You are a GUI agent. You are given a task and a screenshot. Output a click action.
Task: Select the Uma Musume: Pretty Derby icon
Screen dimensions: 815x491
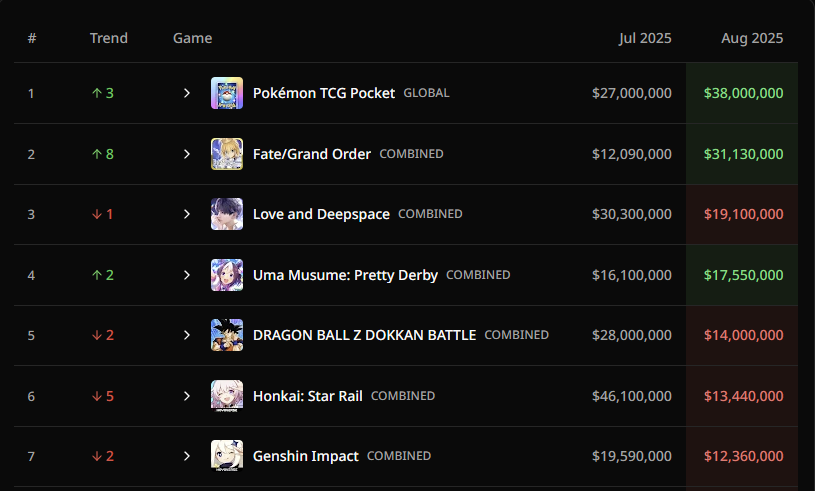(x=227, y=275)
